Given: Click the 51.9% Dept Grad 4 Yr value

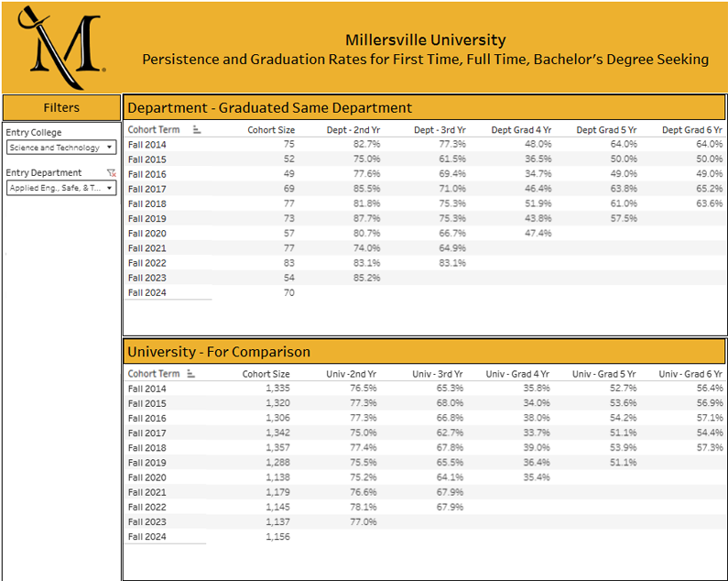Looking at the screenshot, I should [x=538, y=203].
